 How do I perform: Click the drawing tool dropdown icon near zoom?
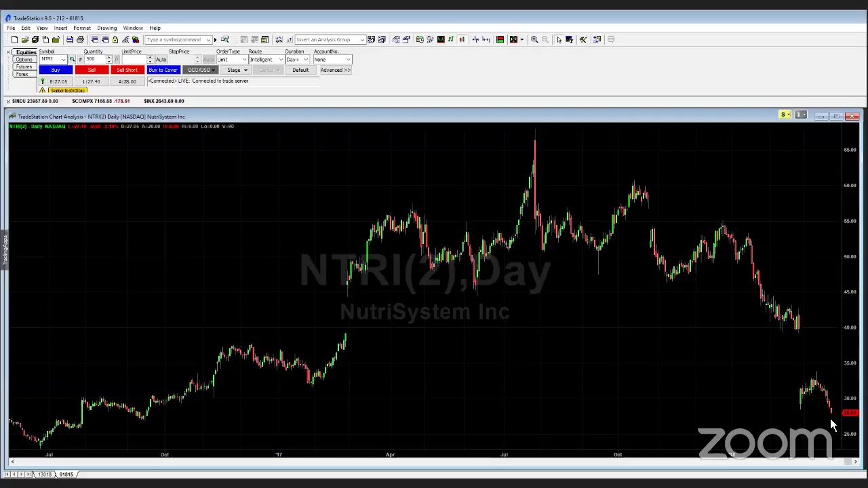click(521, 39)
